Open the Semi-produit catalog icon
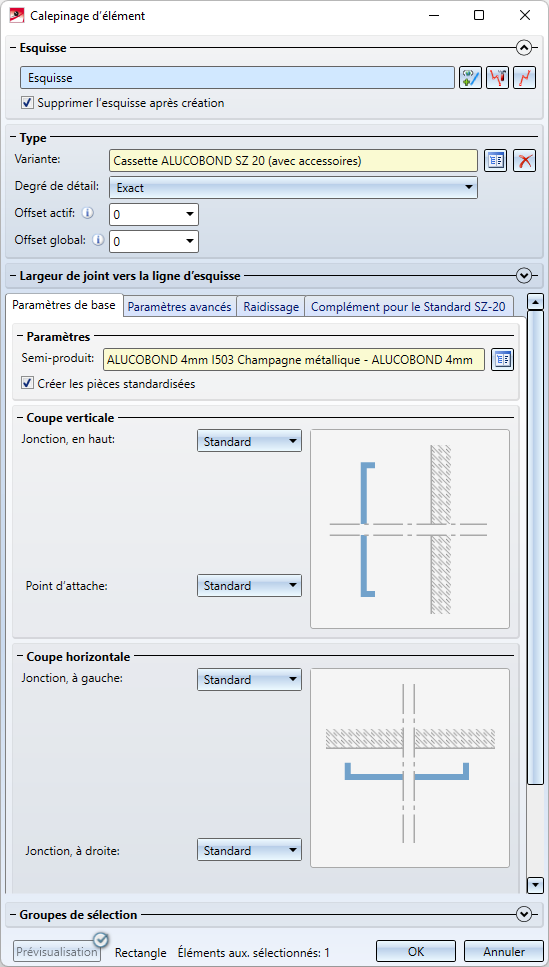The width and height of the screenshot is (549, 967). pos(503,360)
